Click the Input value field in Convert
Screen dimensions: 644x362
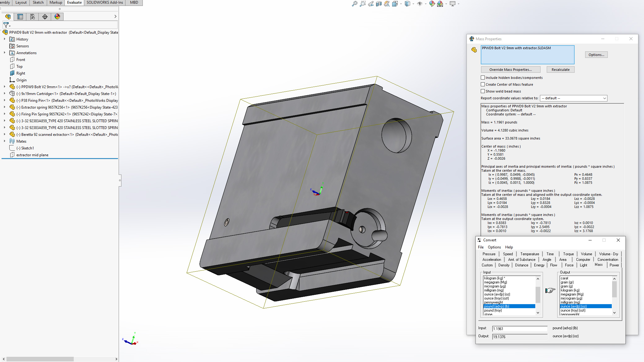coord(519,329)
